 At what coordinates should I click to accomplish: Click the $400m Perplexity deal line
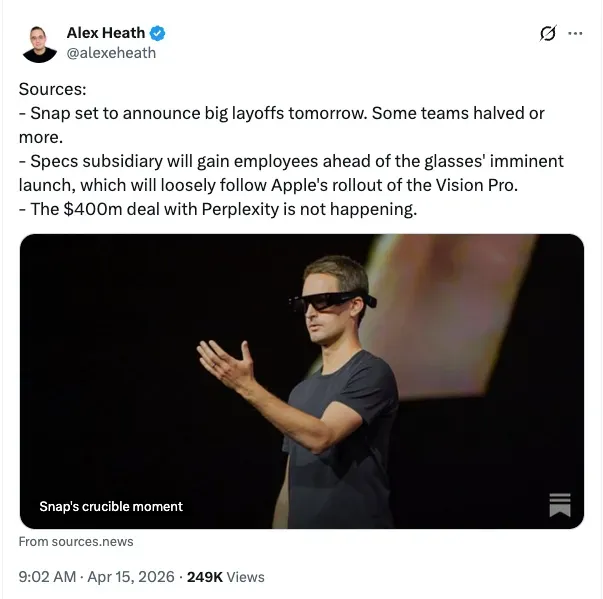[218, 210]
